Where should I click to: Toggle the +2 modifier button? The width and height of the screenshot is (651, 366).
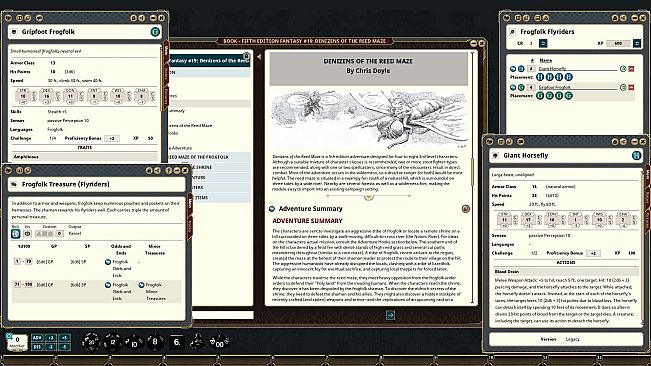point(50,338)
